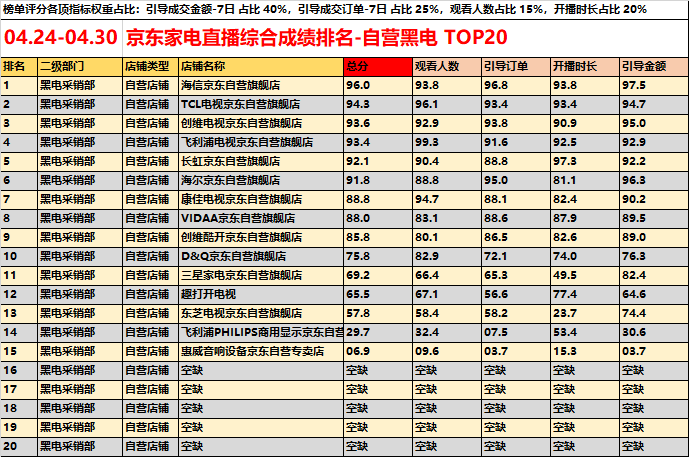Screen dimensions: 689x457
Task: Select 长虹京东自营旗舰店 cell
Action: coord(261,161)
